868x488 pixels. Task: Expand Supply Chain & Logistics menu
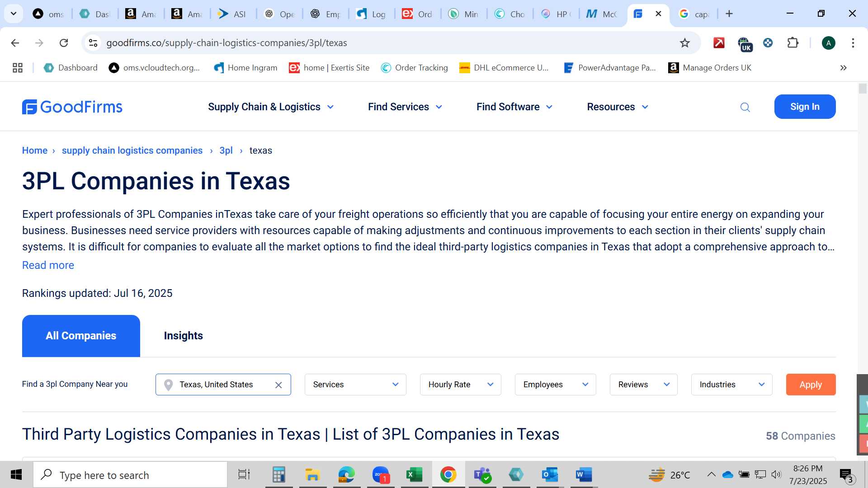(271, 107)
